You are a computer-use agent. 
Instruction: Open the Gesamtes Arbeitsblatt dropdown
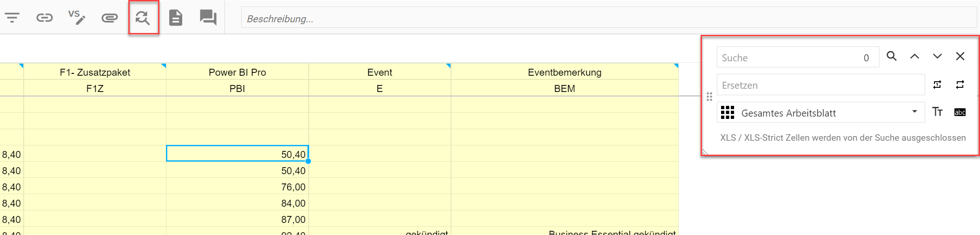821,112
